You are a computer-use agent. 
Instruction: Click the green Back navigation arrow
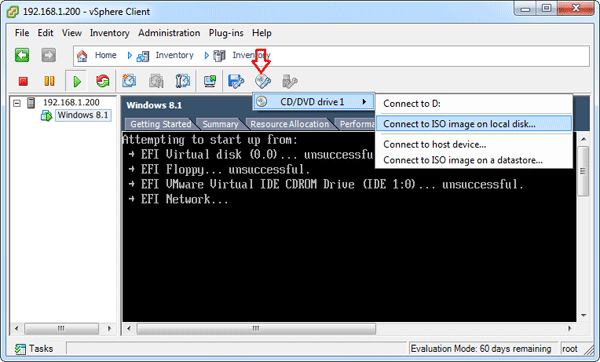pos(22,55)
